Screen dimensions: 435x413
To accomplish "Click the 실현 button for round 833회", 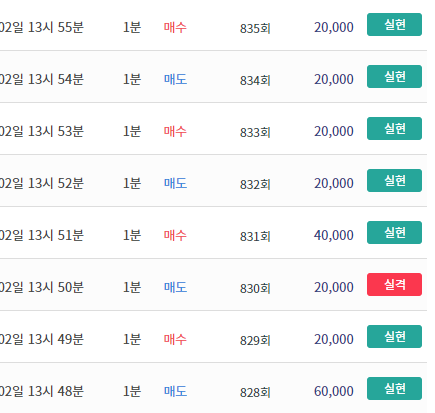I will (394, 128).
